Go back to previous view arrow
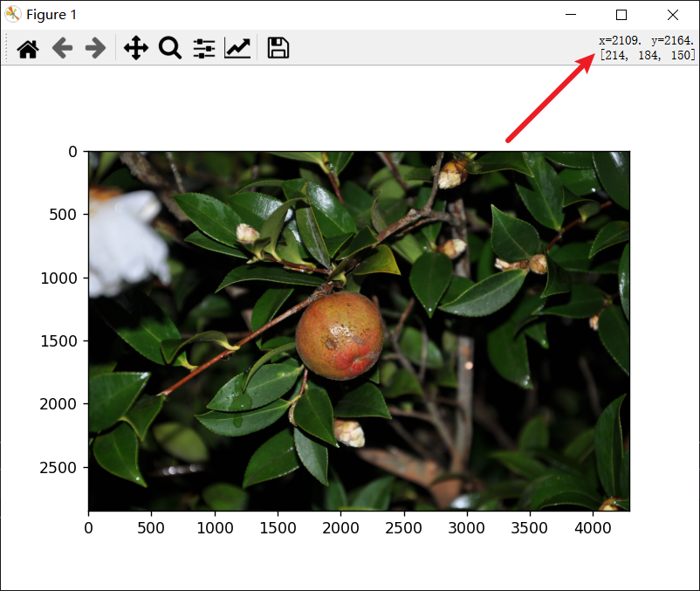 pos(62,48)
